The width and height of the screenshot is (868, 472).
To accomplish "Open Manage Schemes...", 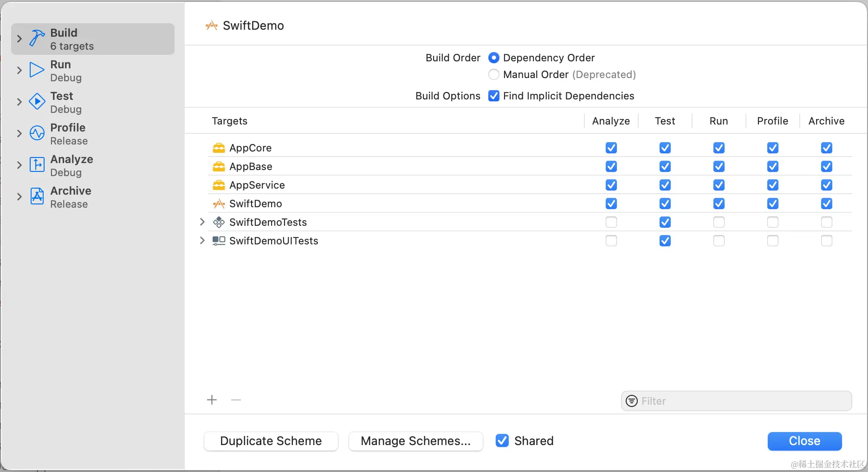I will [x=415, y=441].
